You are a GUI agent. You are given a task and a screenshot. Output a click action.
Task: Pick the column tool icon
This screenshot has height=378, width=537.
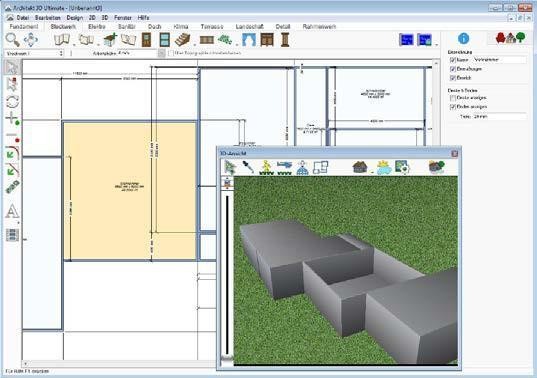285,40
